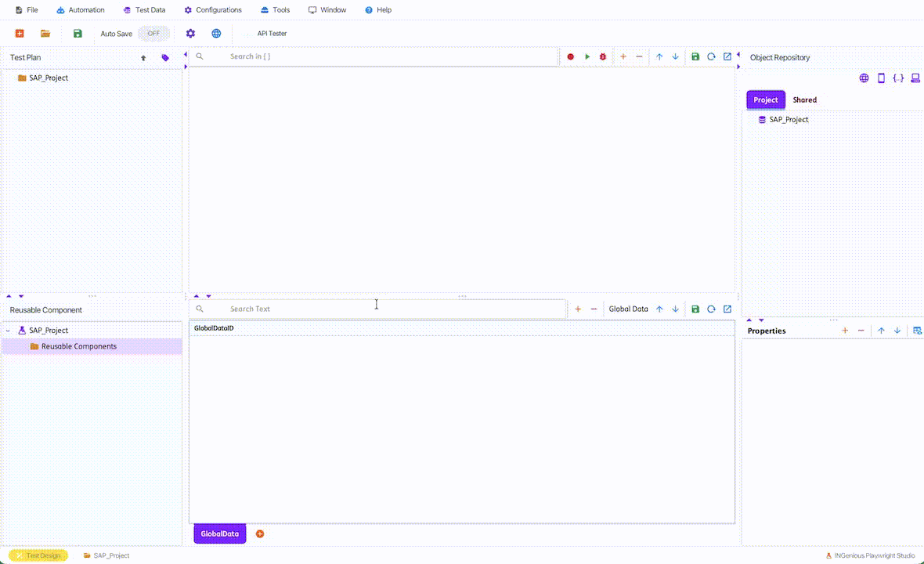Viewport: 924px width, 564px height.
Task: Collapse SAP_Project in Reusable Component tree
Action: pos(9,331)
